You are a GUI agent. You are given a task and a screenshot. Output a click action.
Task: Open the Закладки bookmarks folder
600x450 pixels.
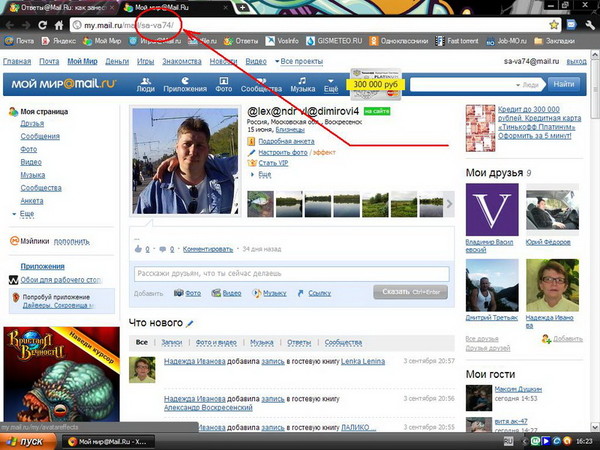555,41
